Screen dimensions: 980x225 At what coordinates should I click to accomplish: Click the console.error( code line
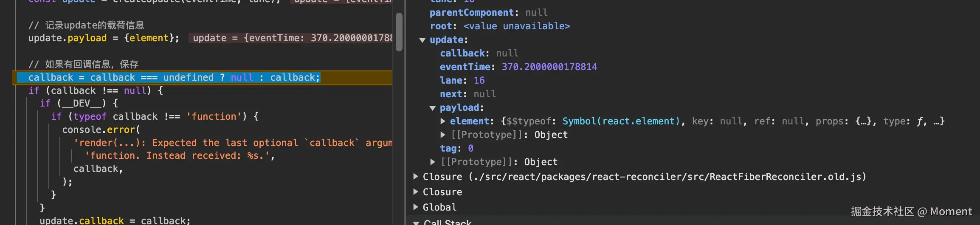[x=101, y=130]
